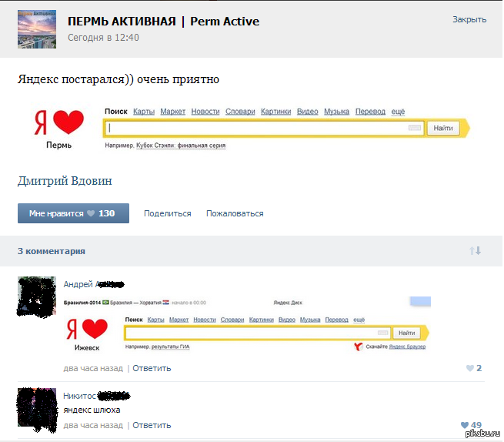Click the Я heart Ижевск logo
504x442 pixels.
pos(87,334)
